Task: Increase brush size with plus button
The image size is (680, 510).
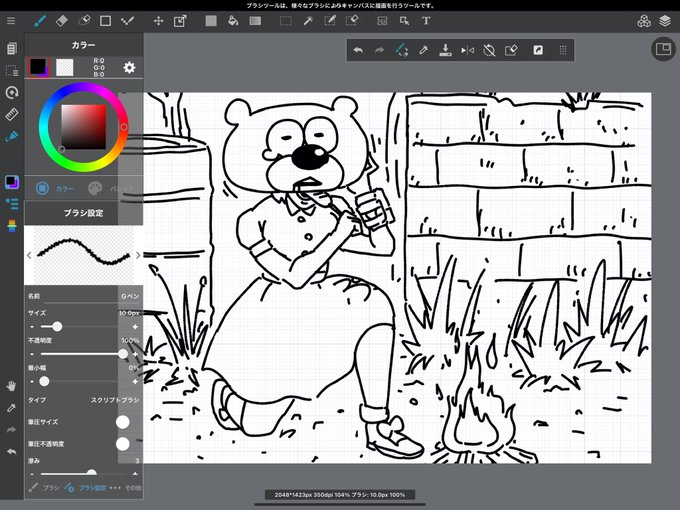Action: pos(135,326)
